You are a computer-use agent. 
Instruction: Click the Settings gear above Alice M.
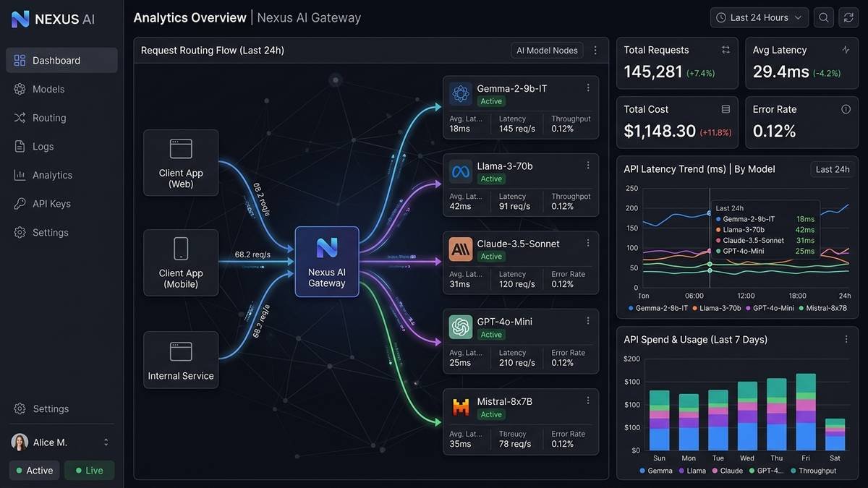(x=20, y=408)
